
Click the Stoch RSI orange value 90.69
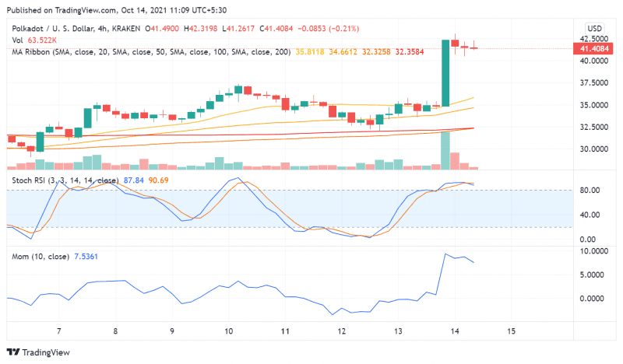tap(159, 180)
